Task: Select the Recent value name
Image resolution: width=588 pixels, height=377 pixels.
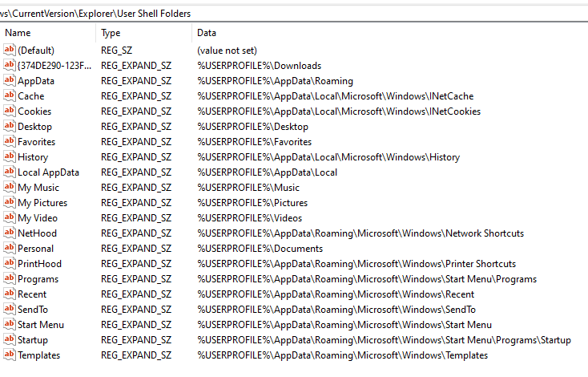Action: [32, 294]
